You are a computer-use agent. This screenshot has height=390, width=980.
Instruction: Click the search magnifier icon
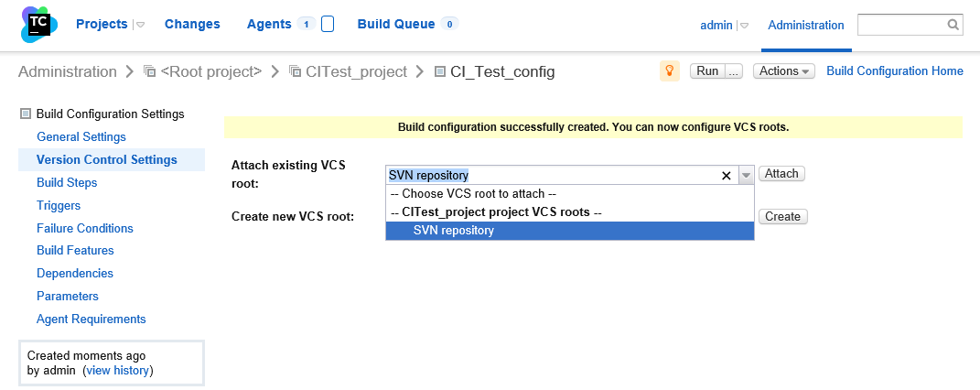pyautogui.click(x=953, y=25)
